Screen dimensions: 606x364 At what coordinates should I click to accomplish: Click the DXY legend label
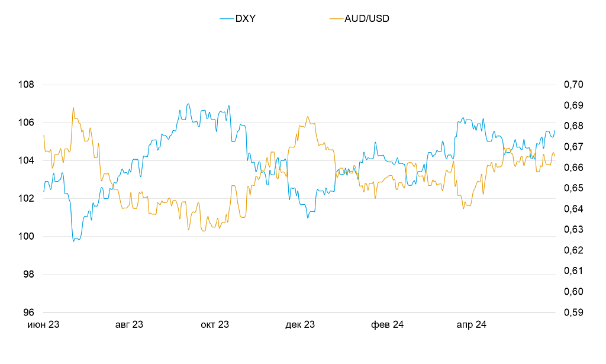(246, 18)
